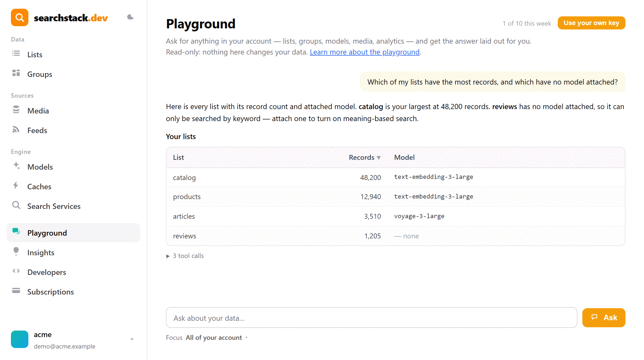Viewport: 644px width, 360px height.
Task: Click the voyage-3-large model value
Action: (x=419, y=216)
